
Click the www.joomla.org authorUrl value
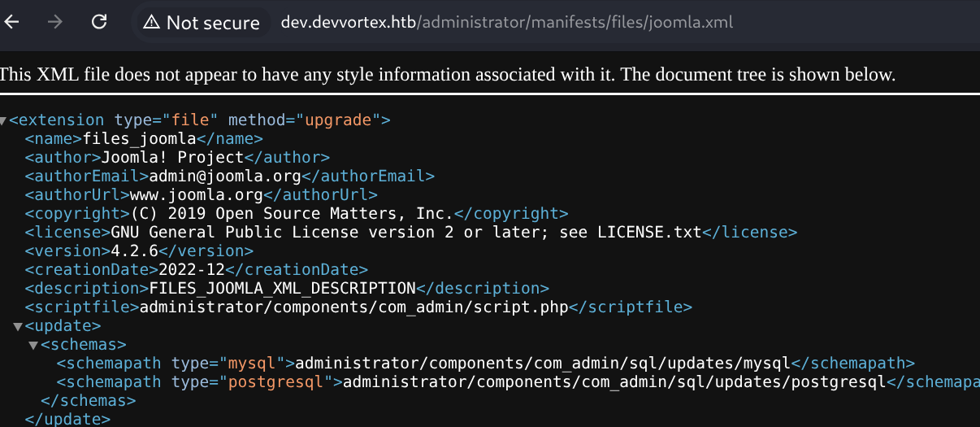click(x=197, y=195)
